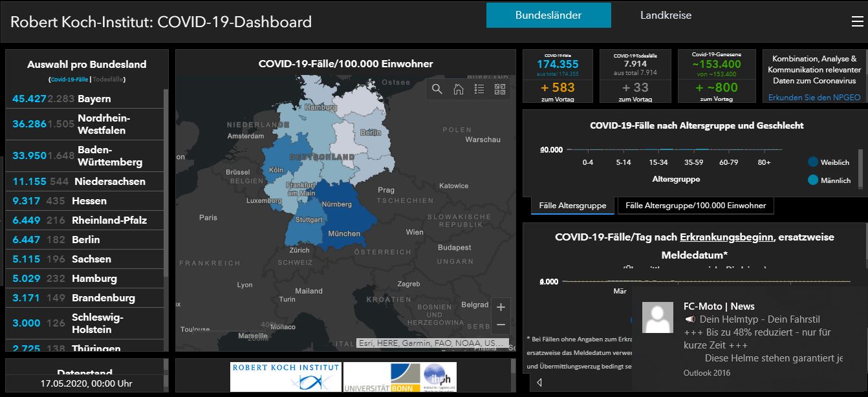Zoom in using the map plus button

click(x=500, y=306)
